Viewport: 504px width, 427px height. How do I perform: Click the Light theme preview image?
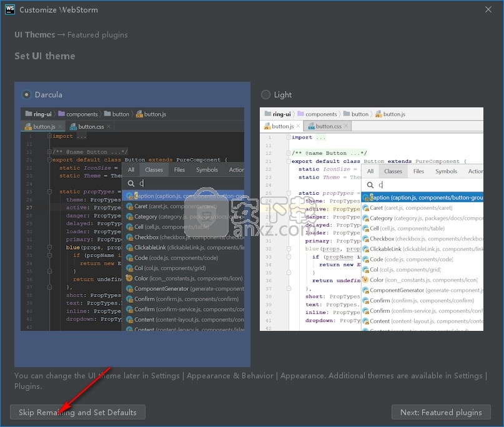point(372,219)
